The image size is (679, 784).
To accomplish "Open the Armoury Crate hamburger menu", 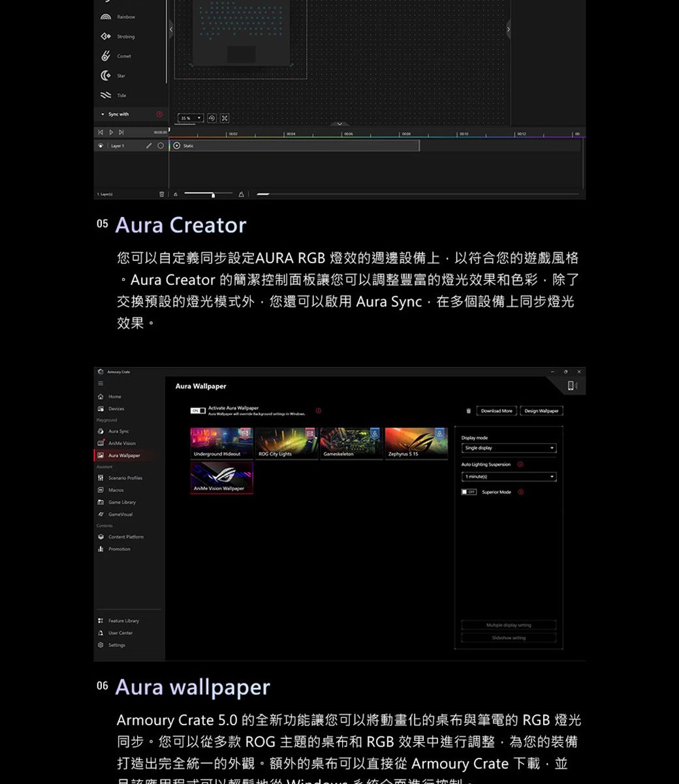I will (101, 384).
